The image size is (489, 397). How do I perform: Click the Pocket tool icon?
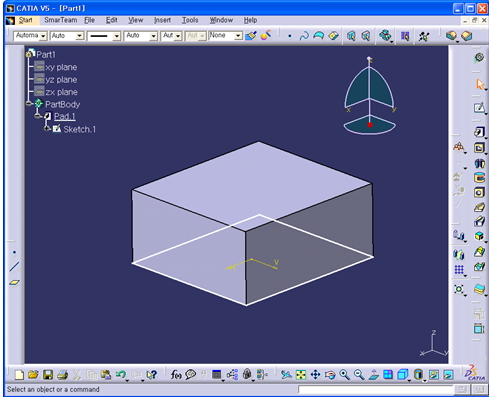click(479, 147)
